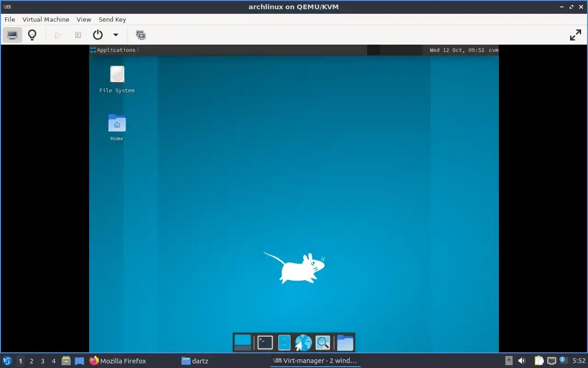Open the manage VM snapshots view

tap(141, 35)
